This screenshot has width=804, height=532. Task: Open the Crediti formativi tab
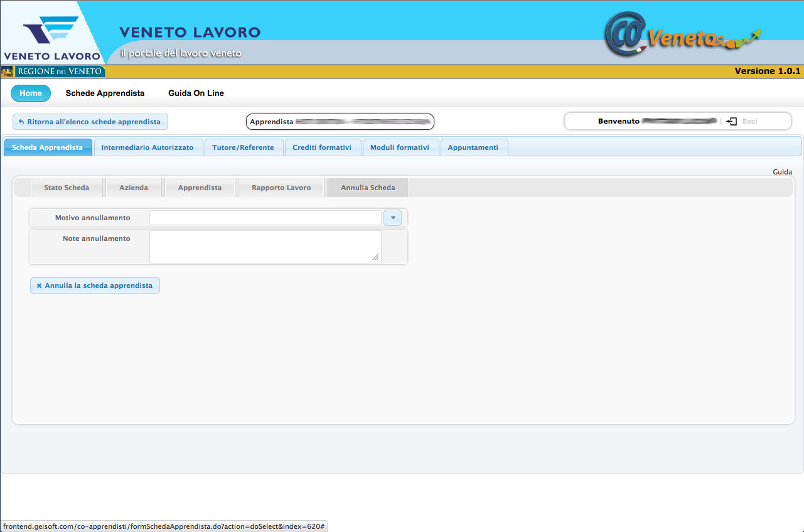point(322,147)
